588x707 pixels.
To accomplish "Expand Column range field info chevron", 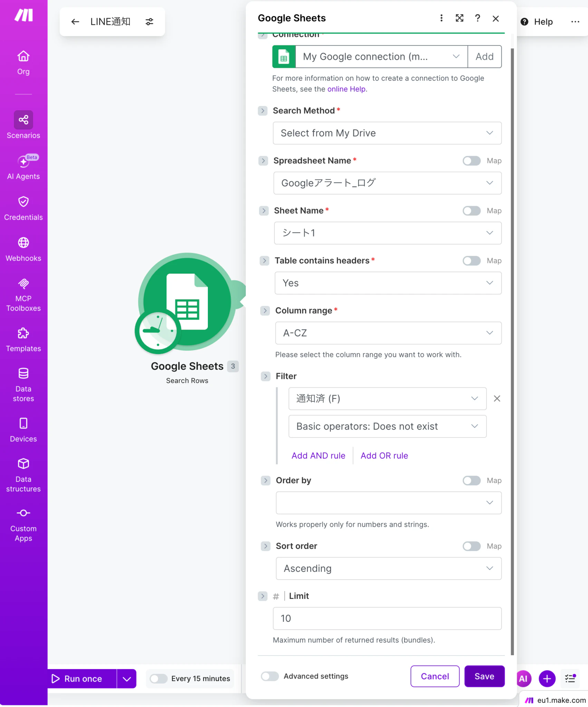I will (x=265, y=311).
